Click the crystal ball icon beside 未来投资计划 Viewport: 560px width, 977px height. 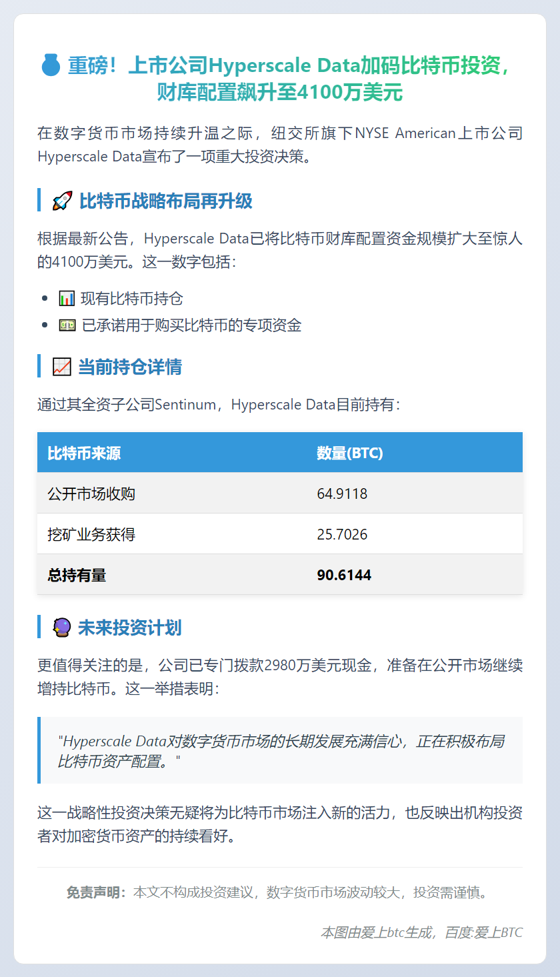click(61, 628)
